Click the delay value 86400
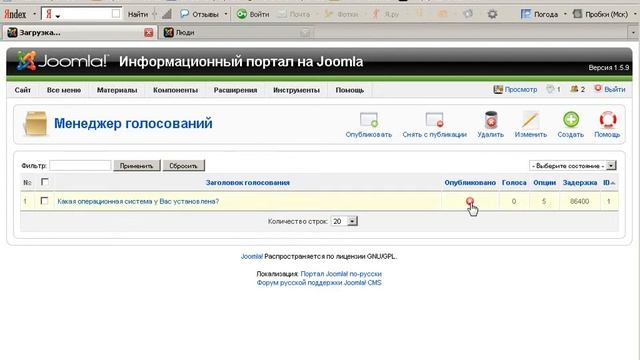This screenshot has width=640, height=360. tap(579, 201)
